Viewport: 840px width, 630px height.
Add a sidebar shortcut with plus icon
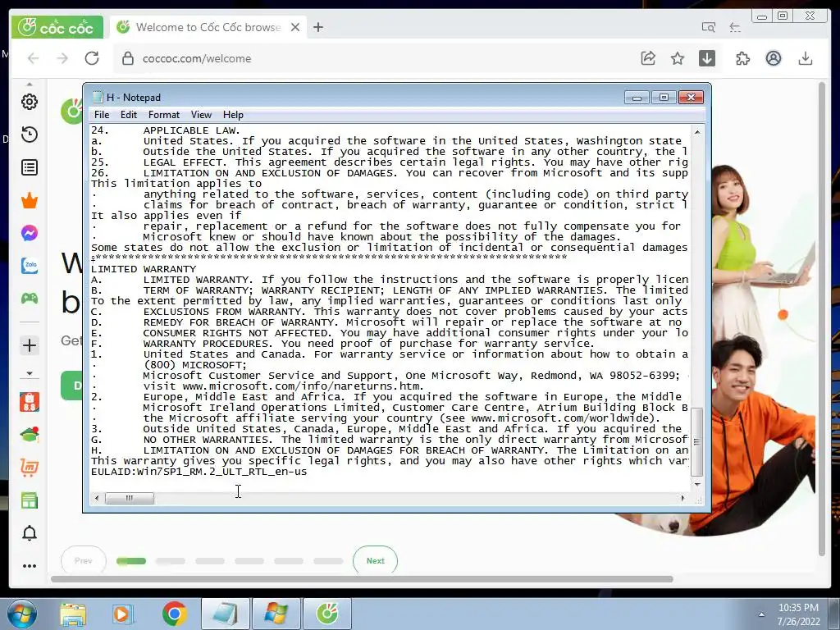[30, 345]
